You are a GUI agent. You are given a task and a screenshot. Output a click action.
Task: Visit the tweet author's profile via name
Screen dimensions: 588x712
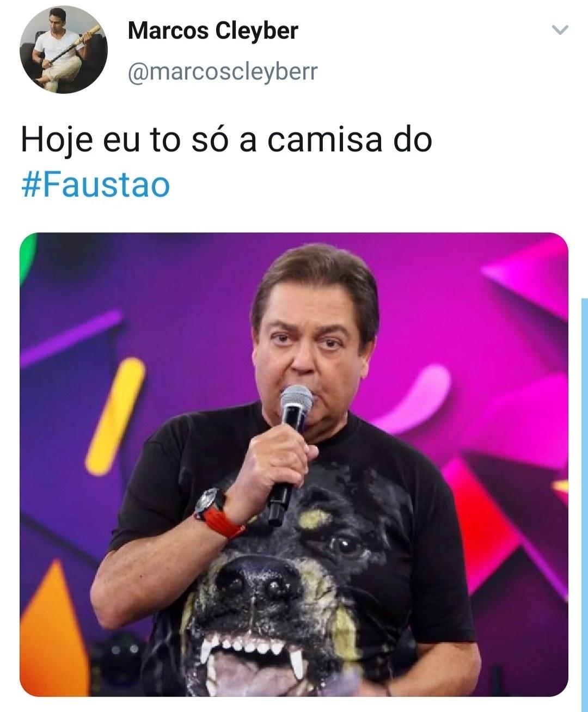click(x=212, y=31)
